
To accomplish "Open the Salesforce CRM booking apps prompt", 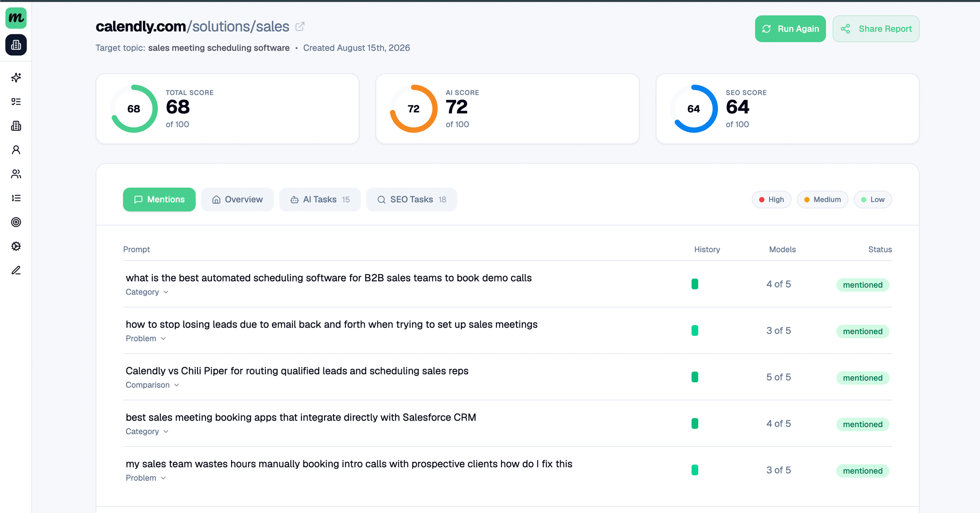I will pyautogui.click(x=301, y=418).
